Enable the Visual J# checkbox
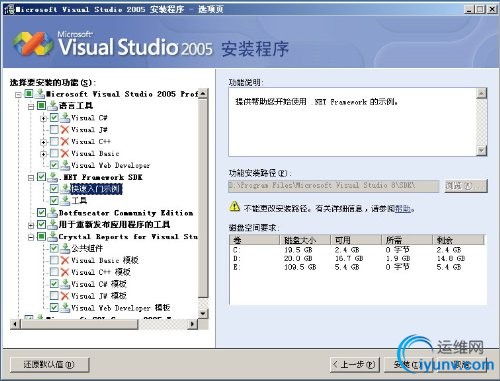Image resolution: width=500 pixels, height=381 pixels. 54,130
